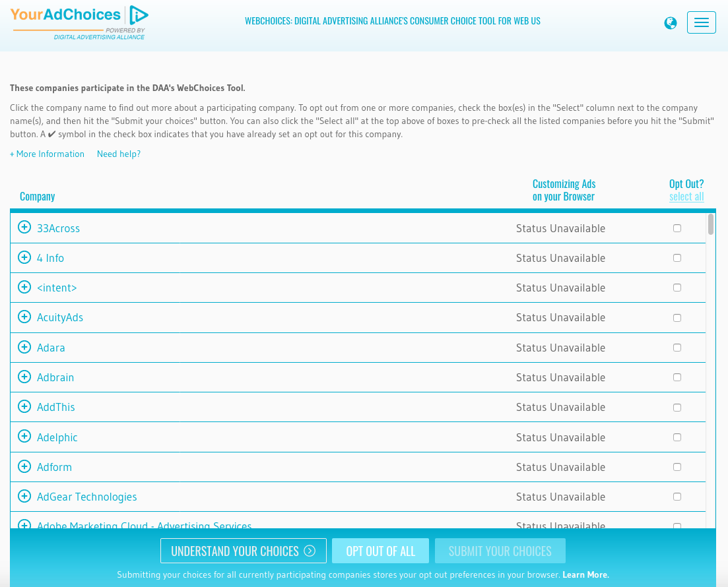Click the Submit Your Choices button
The height and width of the screenshot is (587, 728).
pos(500,551)
